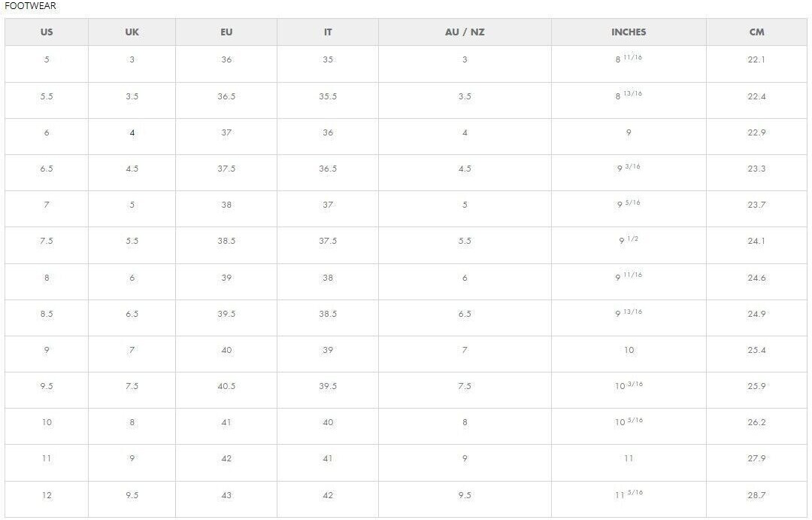The height and width of the screenshot is (520, 812).
Task: Select the AU / NZ column header
Action: pyautogui.click(x=465, y=32)
